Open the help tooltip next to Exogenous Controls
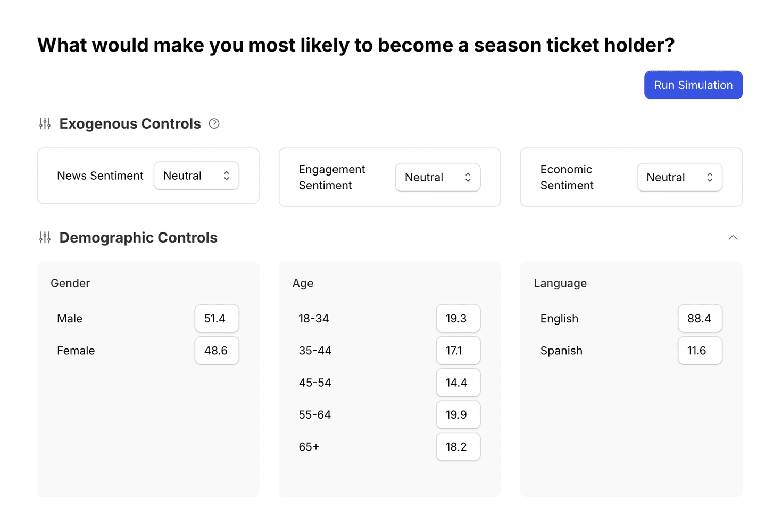This screenshot has height=532, width=782. (214, 123)
